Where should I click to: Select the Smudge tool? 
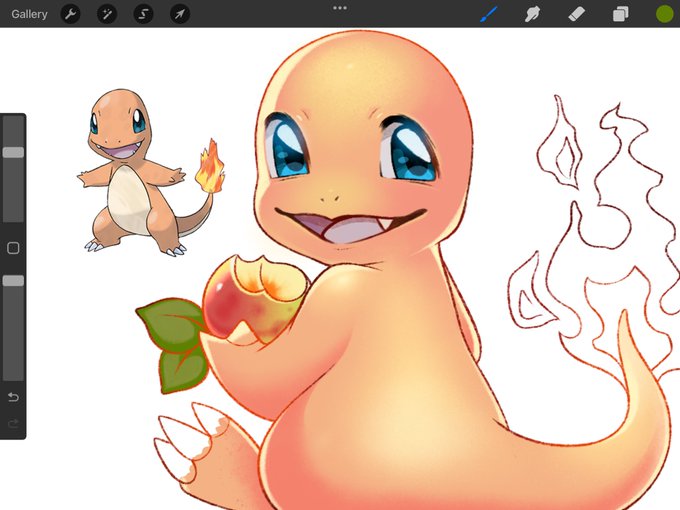(533, 14)
